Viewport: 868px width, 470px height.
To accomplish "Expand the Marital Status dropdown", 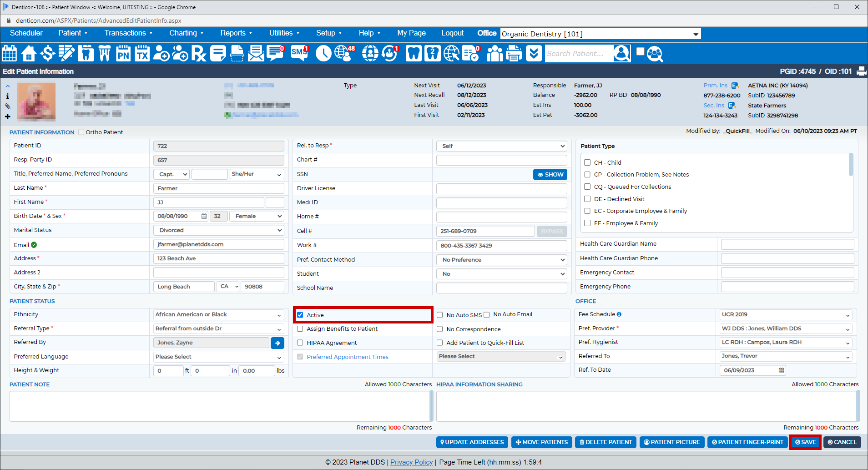I will [219, 230].
